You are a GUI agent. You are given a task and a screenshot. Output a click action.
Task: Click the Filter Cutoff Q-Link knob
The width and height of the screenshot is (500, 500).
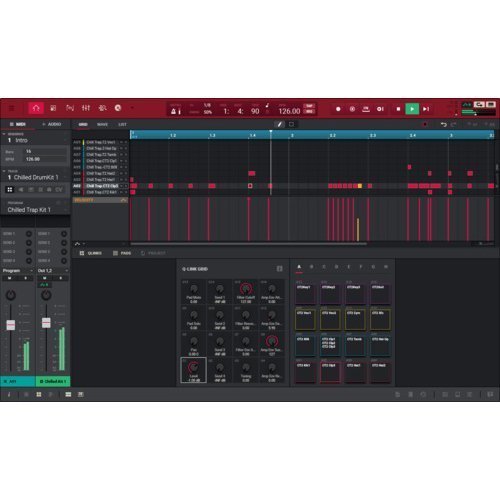click(x=246, y=289)
